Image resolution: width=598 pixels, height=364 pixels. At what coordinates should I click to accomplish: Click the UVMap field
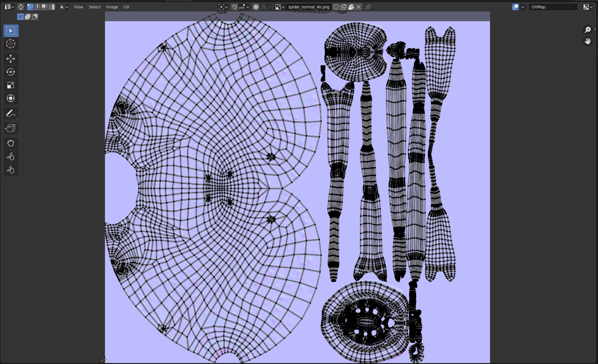[553, 7]
